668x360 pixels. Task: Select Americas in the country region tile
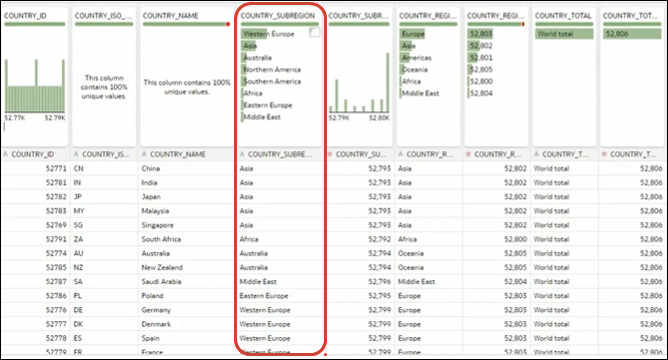point(416,58)
